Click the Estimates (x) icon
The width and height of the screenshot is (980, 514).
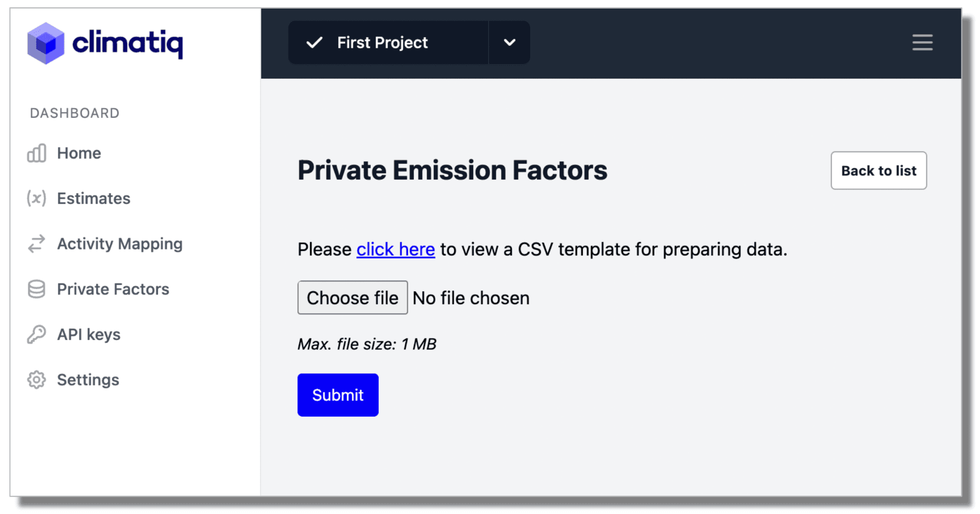(x=36, y=198)
